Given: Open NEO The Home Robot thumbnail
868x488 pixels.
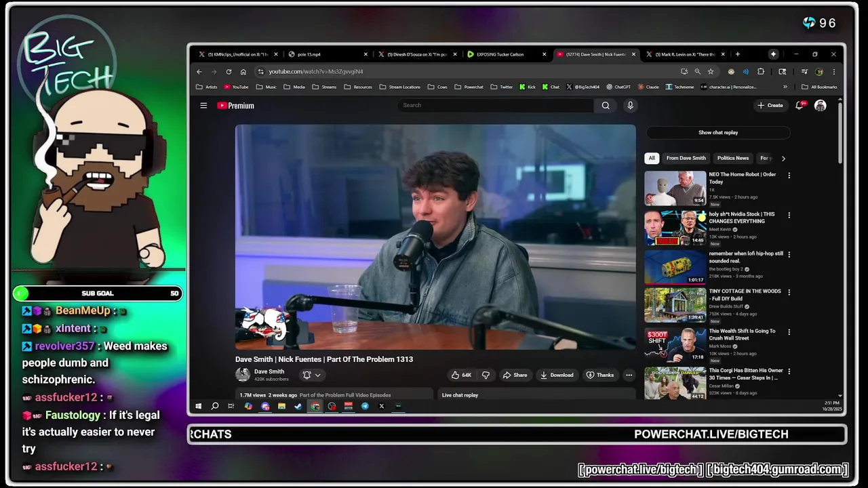Looking at the screenshot, I should click(x=675, y=188).
